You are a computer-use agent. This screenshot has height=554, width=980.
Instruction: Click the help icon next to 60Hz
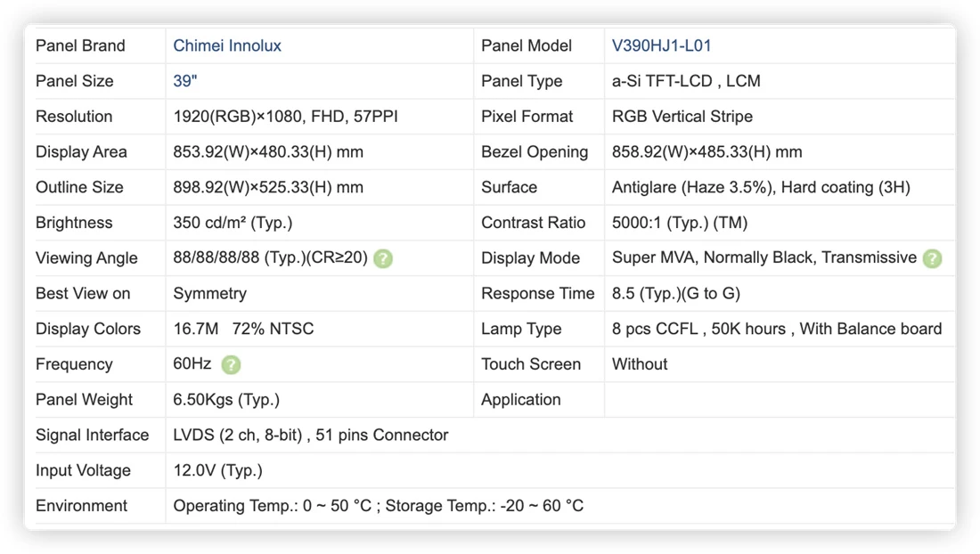[x=232, y=365]
